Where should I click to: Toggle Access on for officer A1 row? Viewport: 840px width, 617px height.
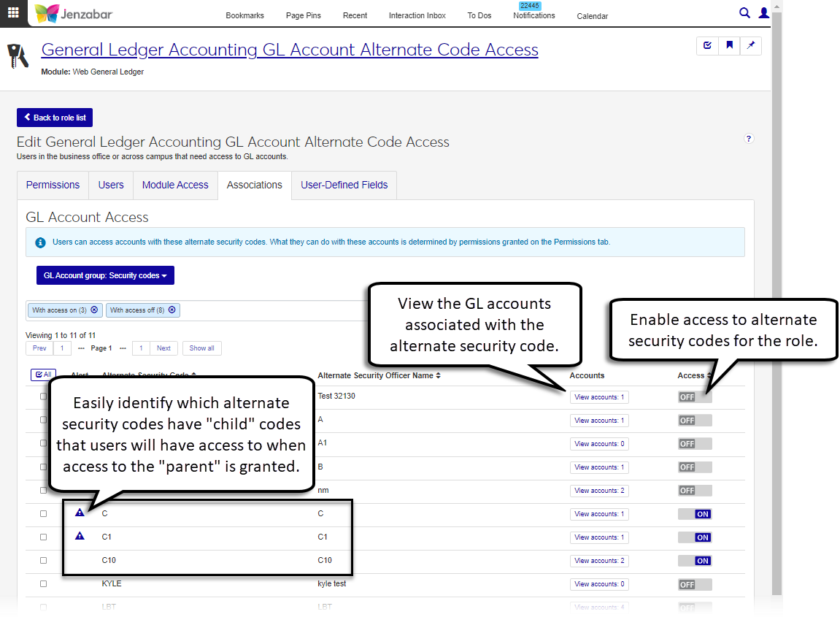pos(695,444)
